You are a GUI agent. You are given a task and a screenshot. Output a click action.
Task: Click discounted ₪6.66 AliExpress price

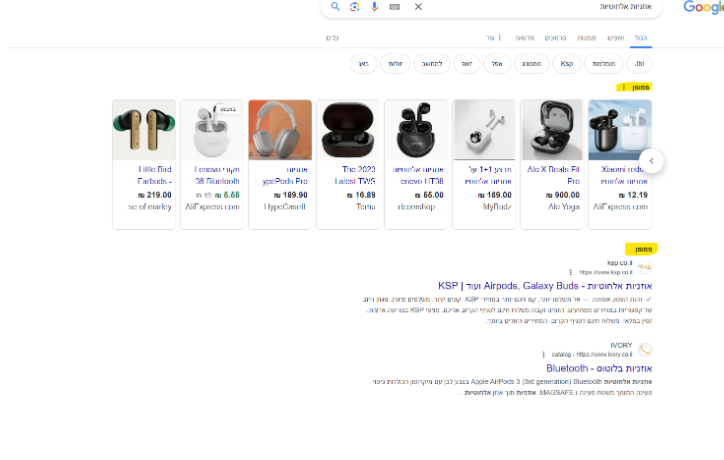tap(227, 195)
